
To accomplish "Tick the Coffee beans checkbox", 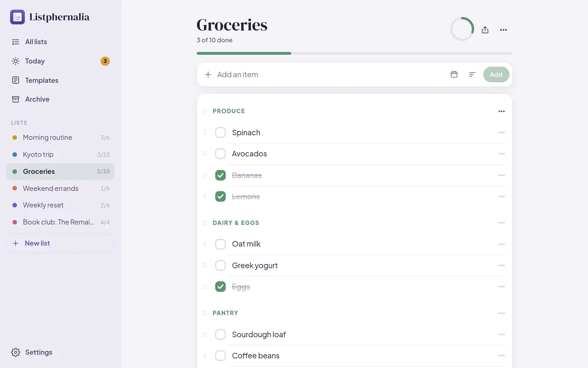I will pos(220,356).
